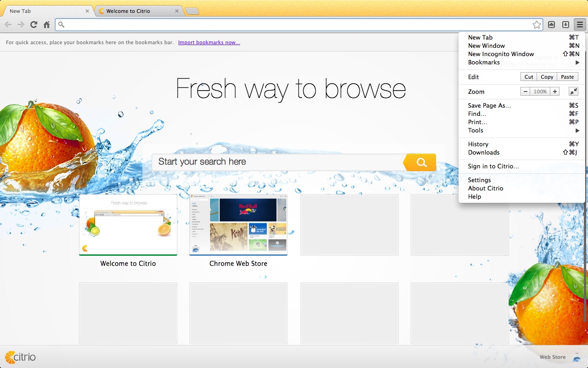Open the Chrome Web Store thumbnail
Screen dimensions: 588x368
click(x=238, y=224)
